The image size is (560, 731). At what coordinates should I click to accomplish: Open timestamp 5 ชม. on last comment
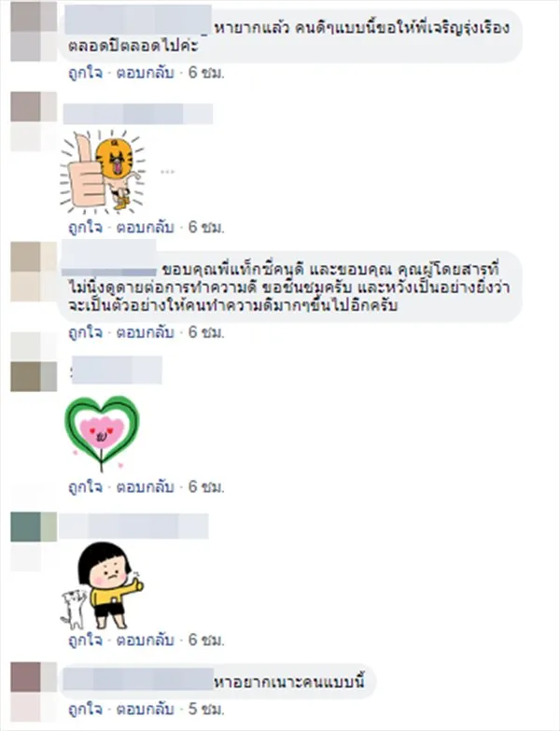coord(206,710)
